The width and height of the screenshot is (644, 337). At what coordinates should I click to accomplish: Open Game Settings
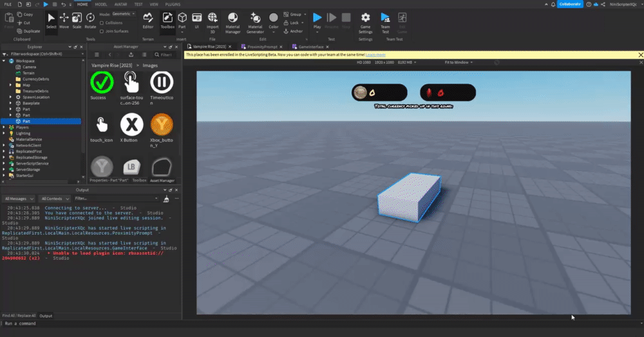365,23
